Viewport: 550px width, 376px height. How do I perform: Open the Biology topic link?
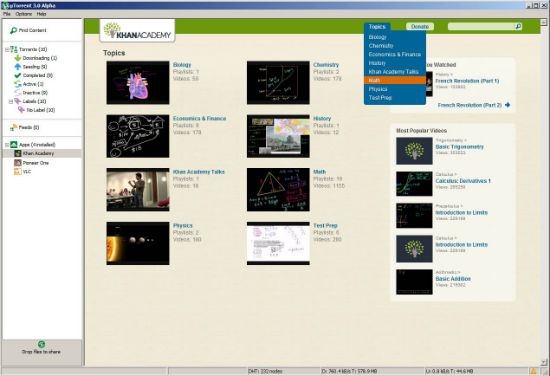[x=182, y=65]
